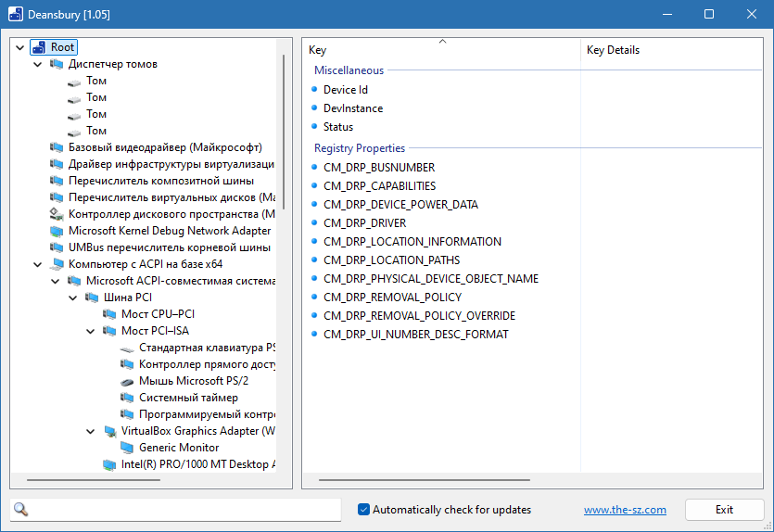Collapse Microsoft ACPI-совместимая система node

(x=56, y=282)
